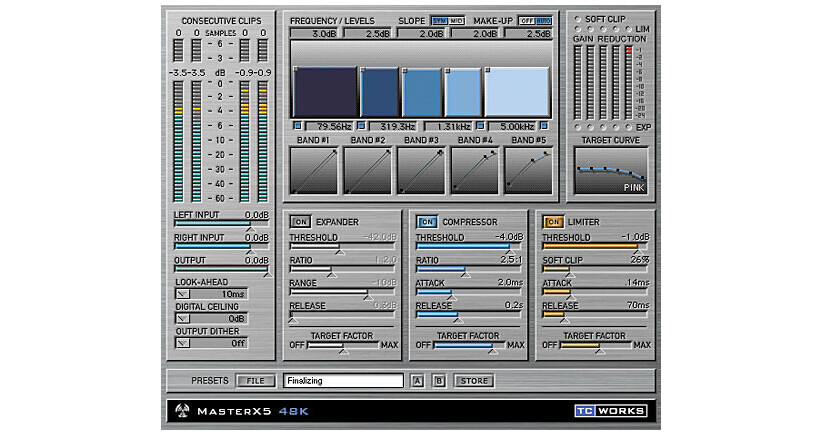Select the Band #5 curve graph
822x432 pixels.
coord(528,171)
